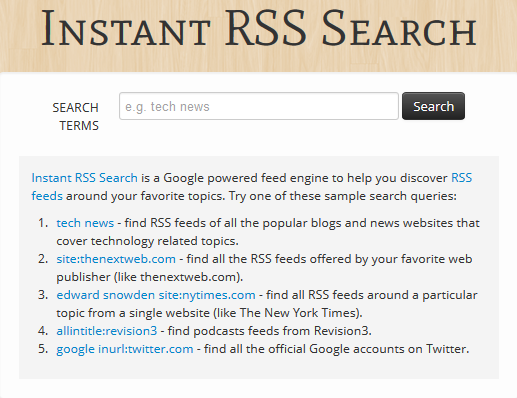Click the text "publisher (like thenextweb.com)."

tap(150, 277)
